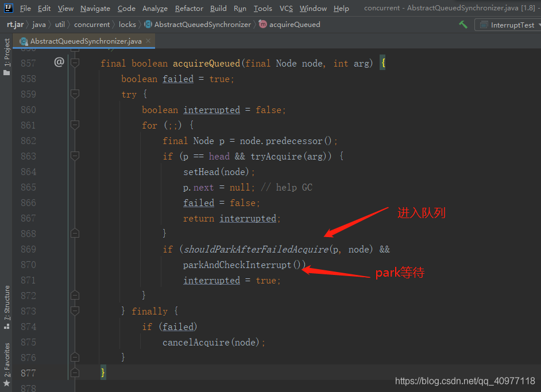This screenshot has width=541, height=392.
Task: Collapse the if block fold at line 863
Action: (75, 156)
